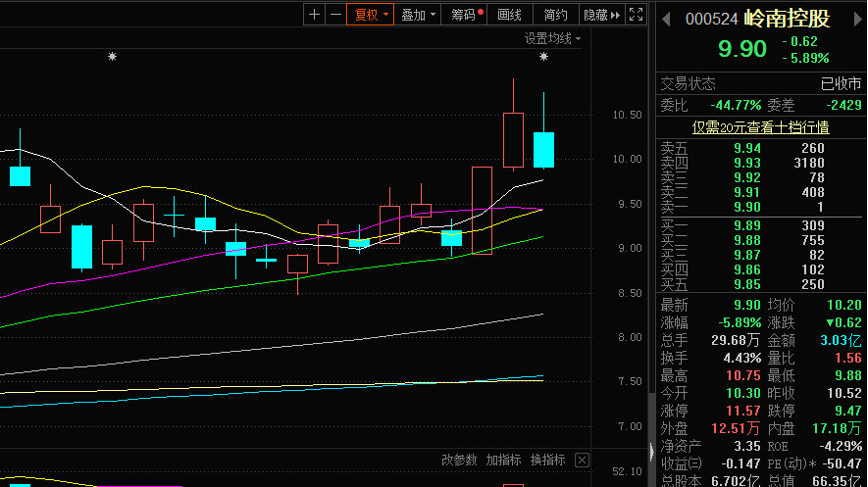Image resolution: width=868 pixels, height=487 pixels.
Task: Go to previous stock with left arrow
Action: (x=667, y=19)
